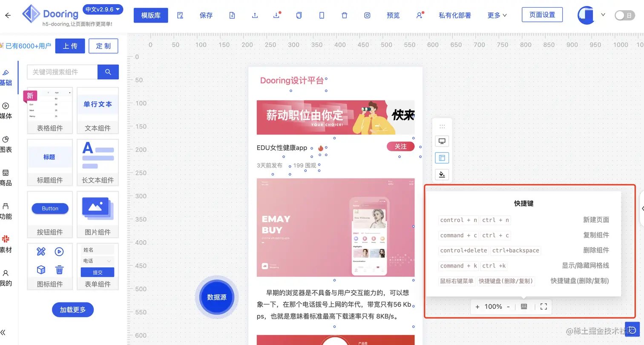Select the 按钮组件 thumbnail
This screenshot has height=345, width=644.
tap(50, 214)
